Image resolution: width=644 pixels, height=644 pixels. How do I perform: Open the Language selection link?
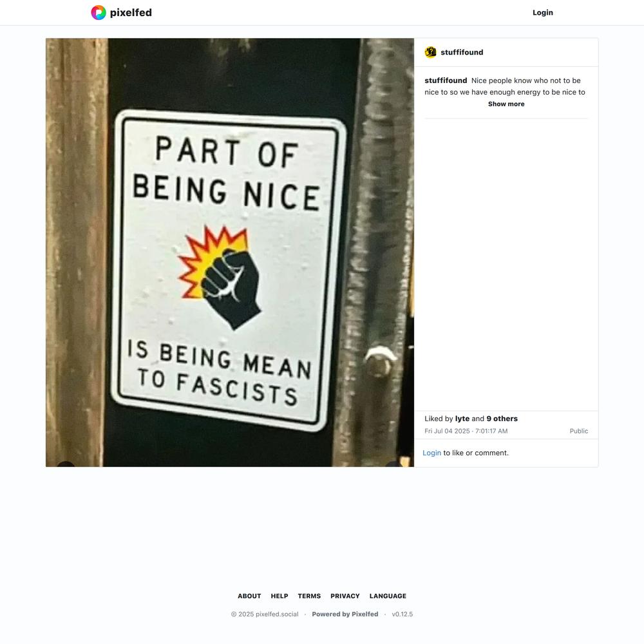click(388, 596)
